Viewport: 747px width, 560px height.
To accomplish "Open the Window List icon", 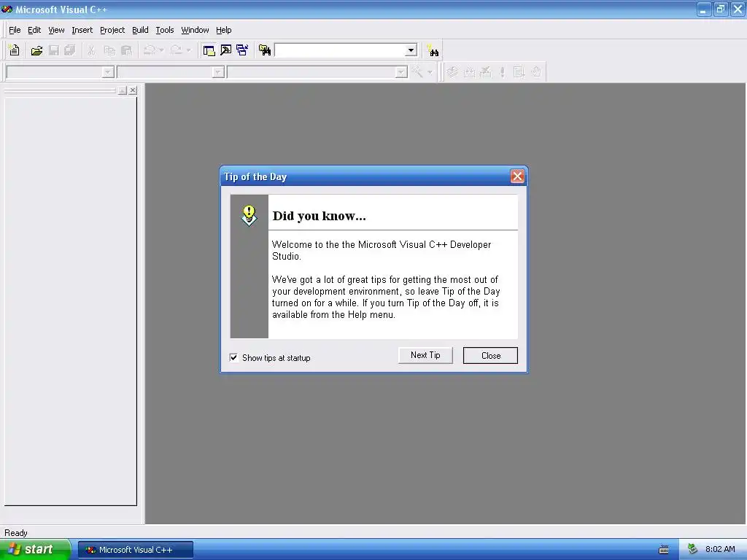I will pos(242,50).
